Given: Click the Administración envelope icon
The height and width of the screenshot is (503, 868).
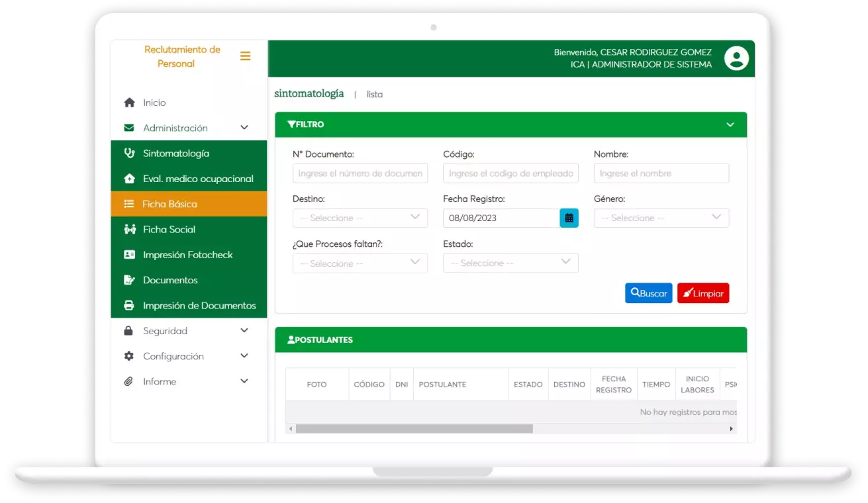Looking at the screenshot, I should (x=129, y=128).
